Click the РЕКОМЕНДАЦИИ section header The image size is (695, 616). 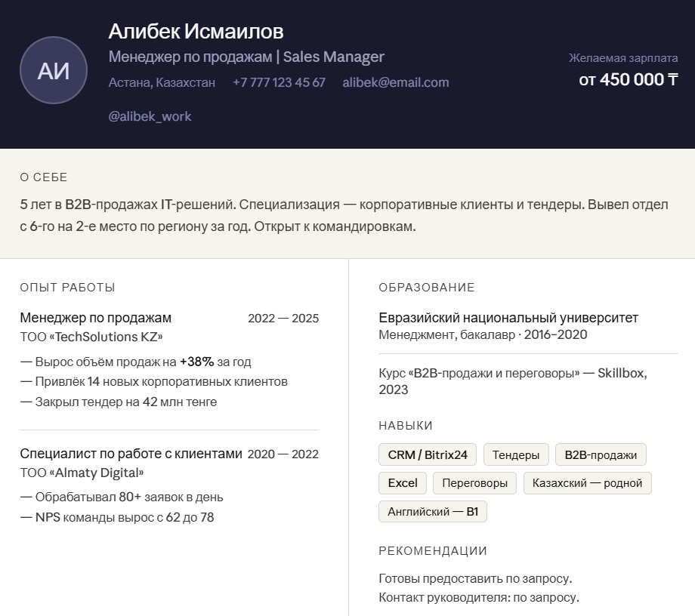coord(433,551)
